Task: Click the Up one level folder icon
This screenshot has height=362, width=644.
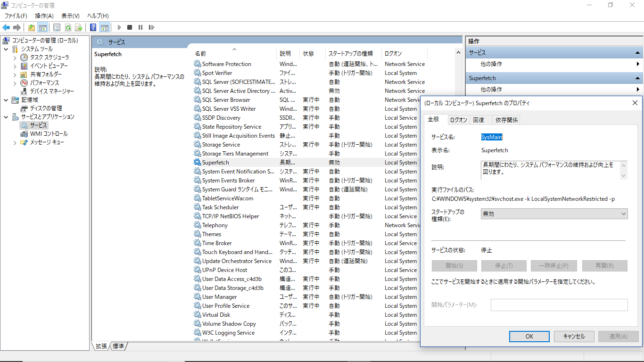Action: tap(31, 27)
